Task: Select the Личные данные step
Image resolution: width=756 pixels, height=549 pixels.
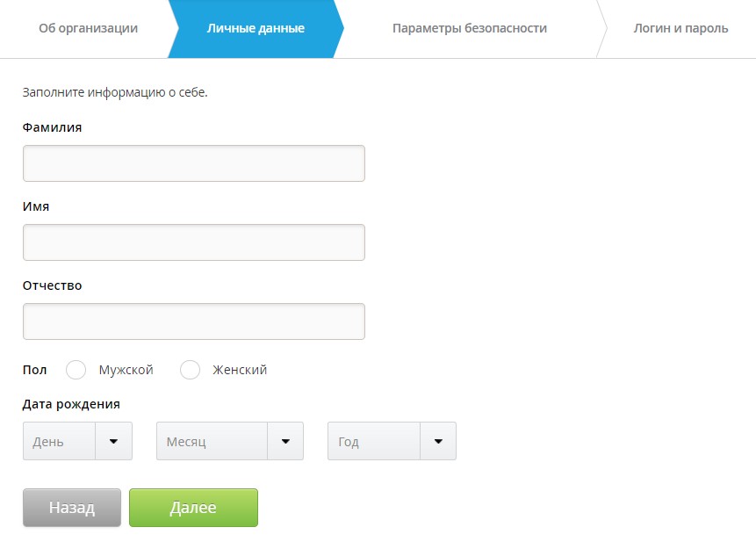Action: (x=256, y=28)
